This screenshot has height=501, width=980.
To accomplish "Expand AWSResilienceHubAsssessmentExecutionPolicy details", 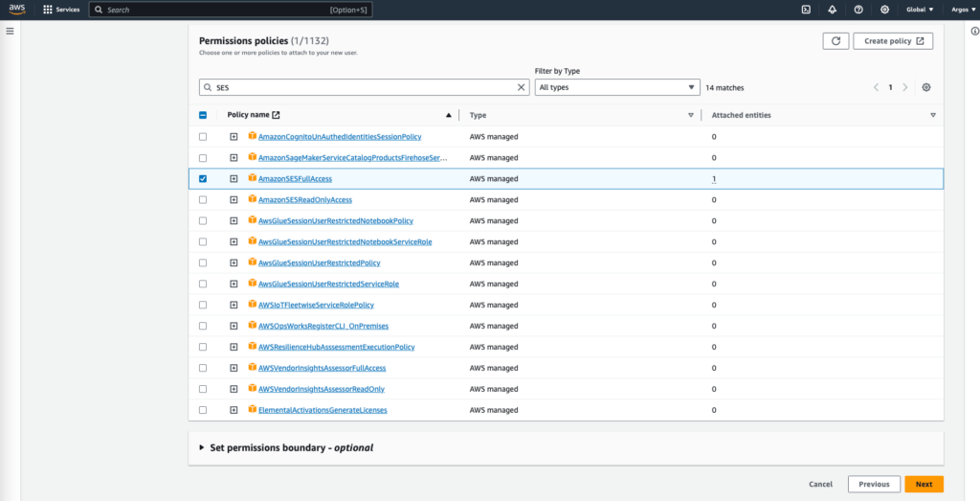I will [x=234, y=347].
